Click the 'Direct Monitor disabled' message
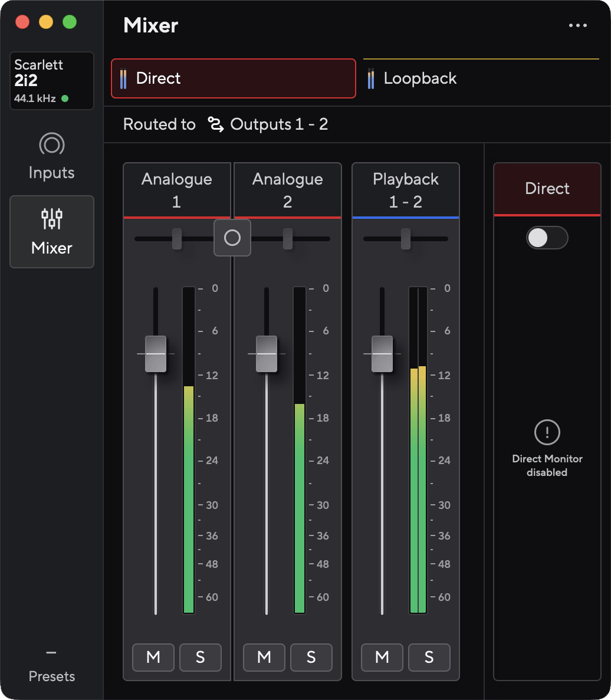The width and height of the screenshot is (611, 700). click(547, 466)
